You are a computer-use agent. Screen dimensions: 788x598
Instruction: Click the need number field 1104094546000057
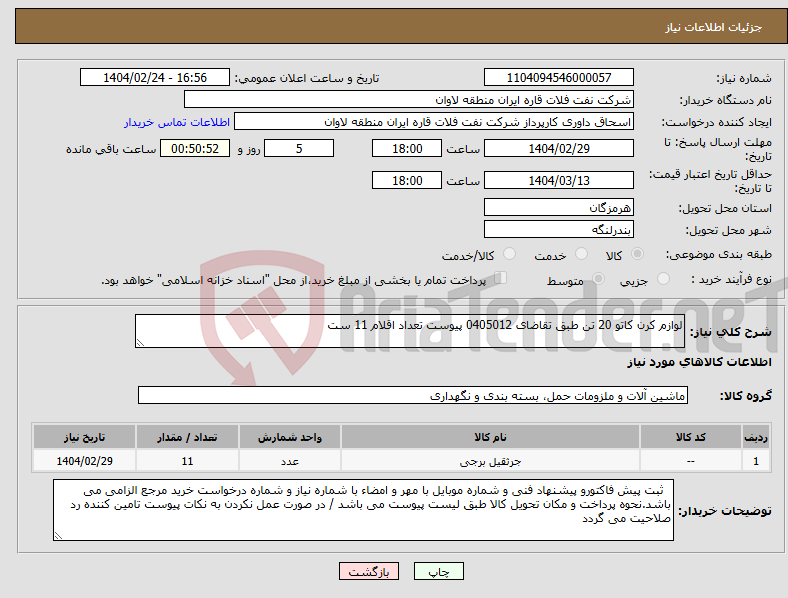pyautogui.click(x=559, y=77)
